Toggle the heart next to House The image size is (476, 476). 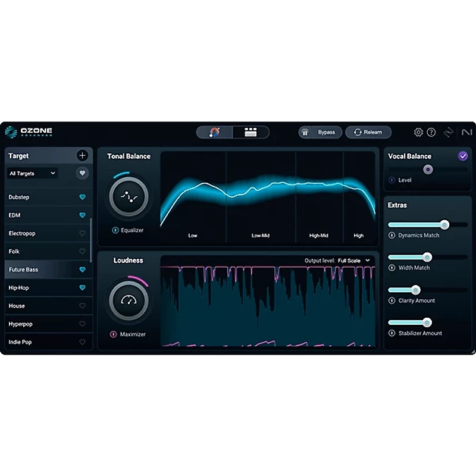tap(82, 306)
